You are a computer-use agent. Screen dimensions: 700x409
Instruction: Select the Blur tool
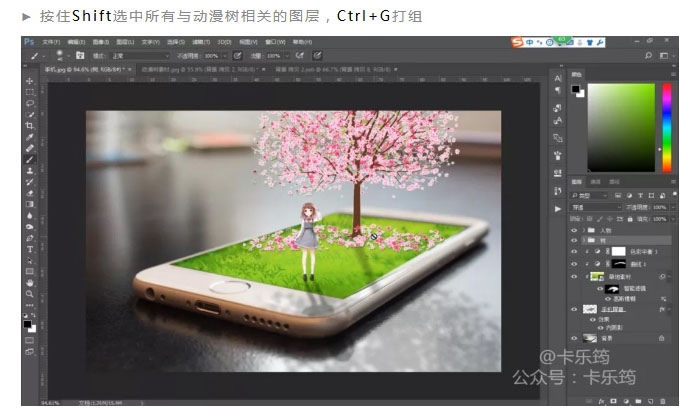(30, 215)
